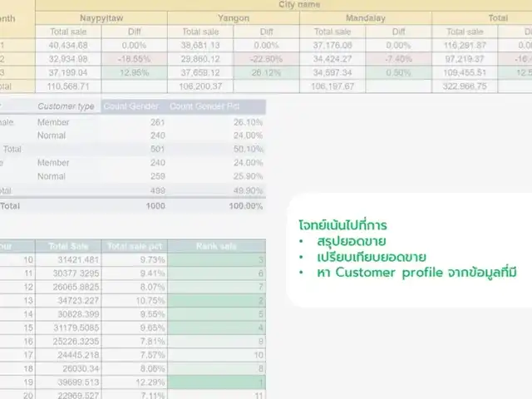This screenshot has width=532, height=399.
Task: Click the 12.29% total sale pct cell
Action: (x=136, y=382)
